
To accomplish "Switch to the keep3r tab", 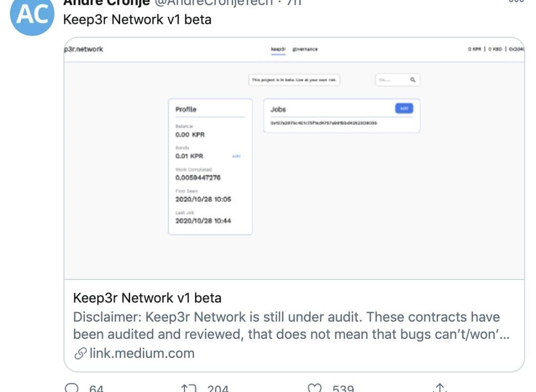I will 278,49.
